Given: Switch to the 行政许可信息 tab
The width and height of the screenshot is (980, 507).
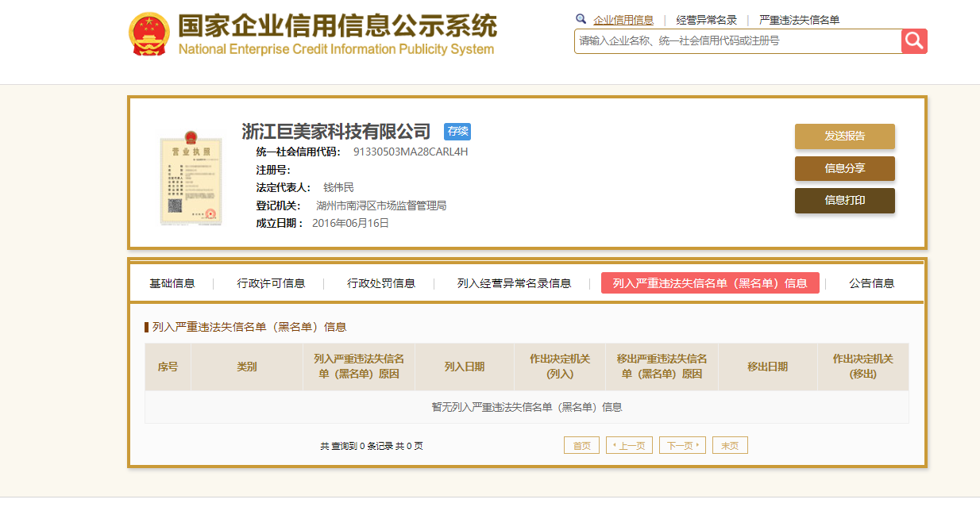Looking at the screenshot, I should pyautogui.click(x=271, y=283).
